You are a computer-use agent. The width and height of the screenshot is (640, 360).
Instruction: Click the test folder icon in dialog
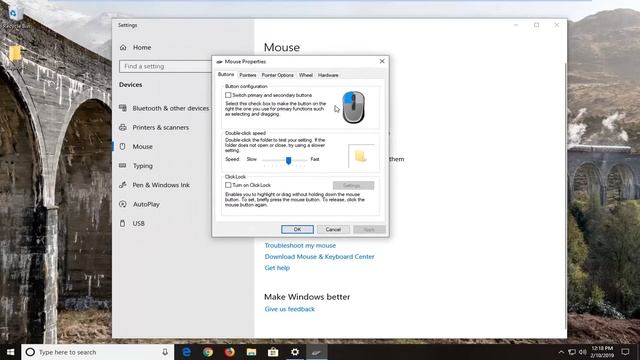tap(360, 156)
